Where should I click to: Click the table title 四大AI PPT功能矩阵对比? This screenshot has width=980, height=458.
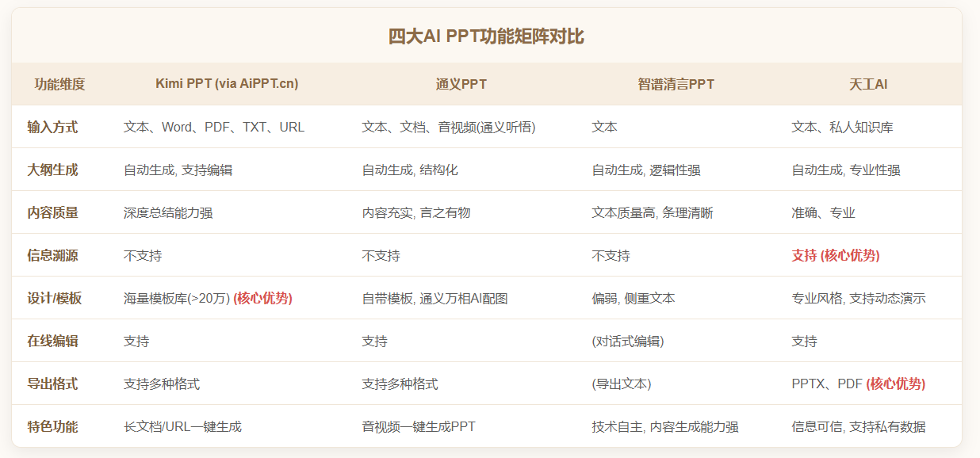(x=487, y=36)
